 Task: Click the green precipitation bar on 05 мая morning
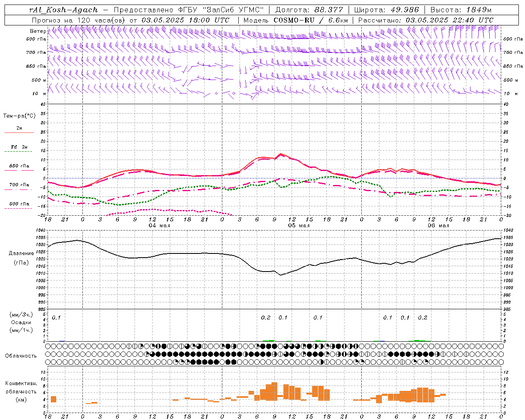269,340
